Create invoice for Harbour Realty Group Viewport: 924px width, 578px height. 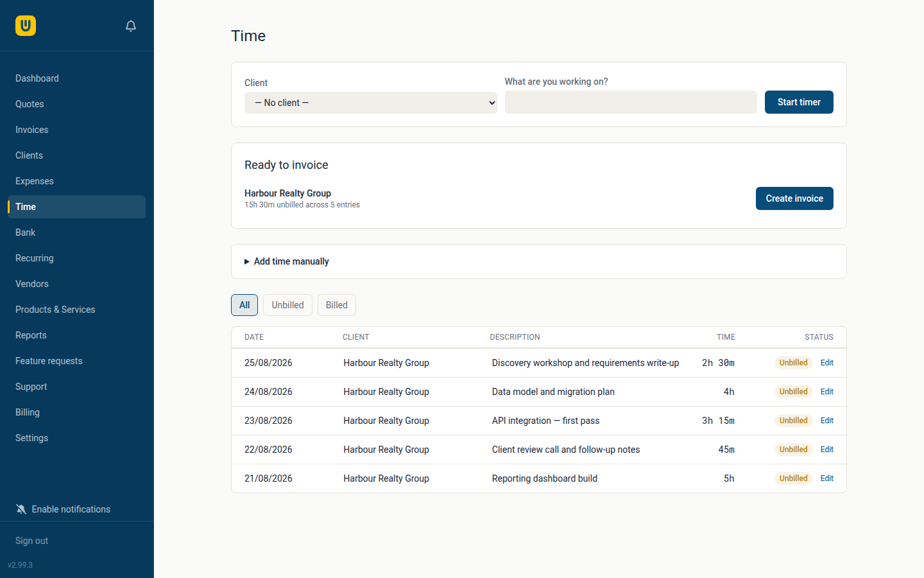click(794, 198)
